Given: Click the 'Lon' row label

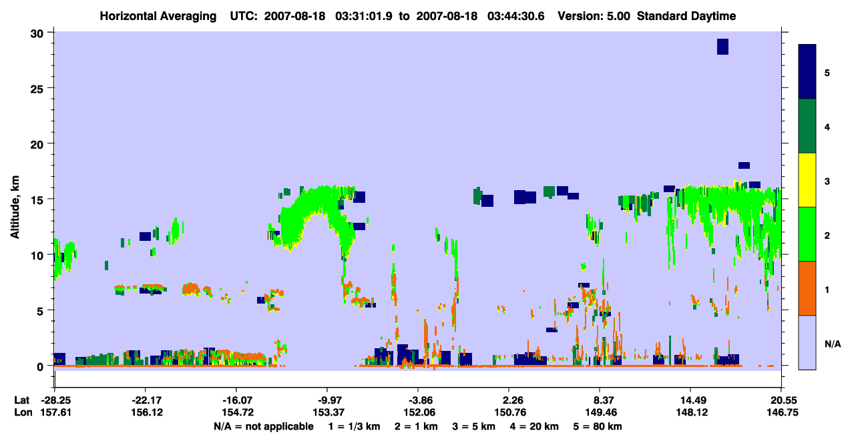Looking at the screenshot, I should [x=22, y=413].
